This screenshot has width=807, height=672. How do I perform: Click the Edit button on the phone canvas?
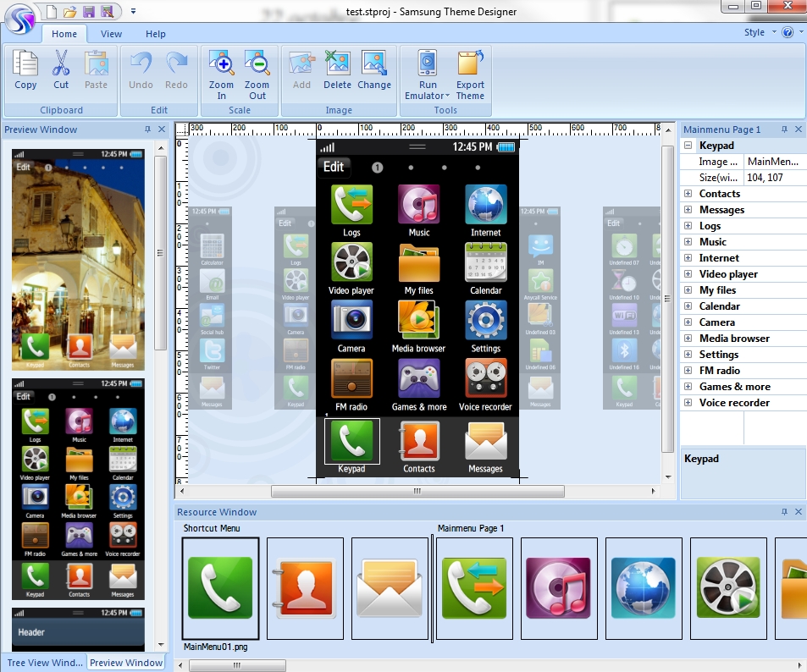point(334,167)
